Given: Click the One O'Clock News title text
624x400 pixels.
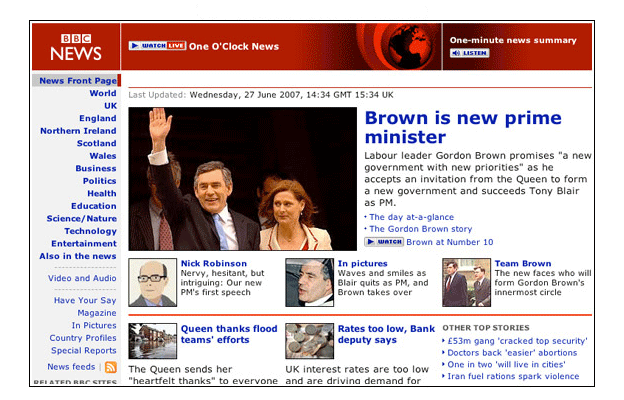Looking at the screenshot, I should click(234, 46).
